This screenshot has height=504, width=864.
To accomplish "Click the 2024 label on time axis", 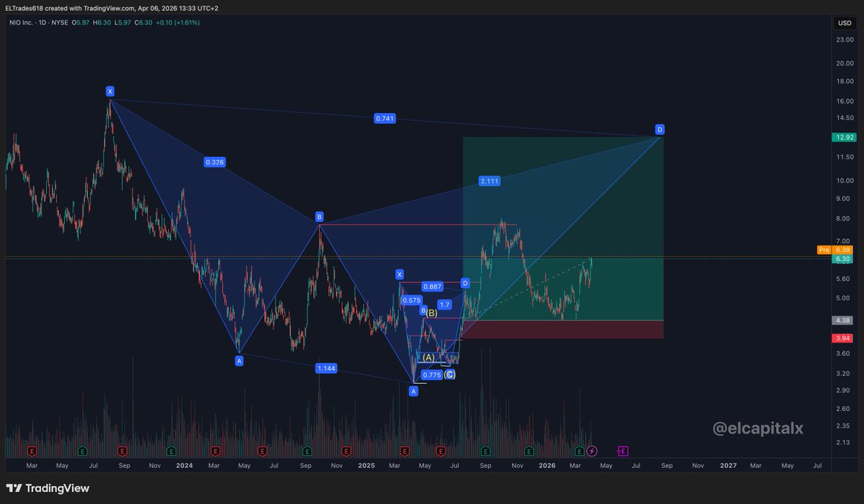I will pos(184,466).
